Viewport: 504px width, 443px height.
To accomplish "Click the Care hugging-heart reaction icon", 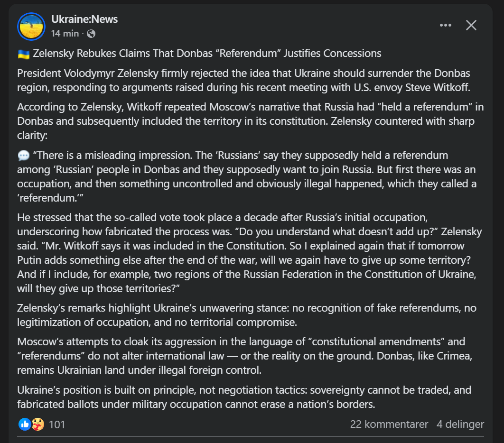I will click(x=37, y=424).
